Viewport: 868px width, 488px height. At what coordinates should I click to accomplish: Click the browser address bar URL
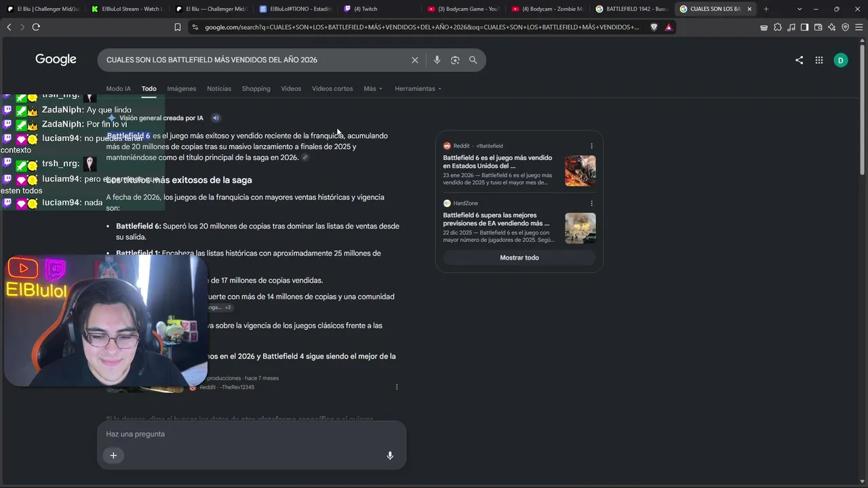point(420,27)
